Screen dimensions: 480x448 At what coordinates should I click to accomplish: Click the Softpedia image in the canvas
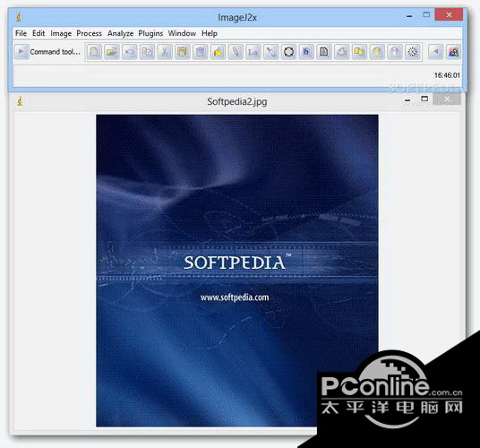click(x=237, y=271)
